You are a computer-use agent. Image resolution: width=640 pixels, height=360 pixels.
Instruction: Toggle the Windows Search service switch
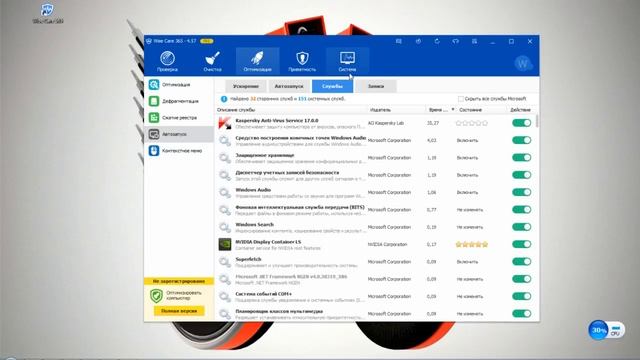522,227
